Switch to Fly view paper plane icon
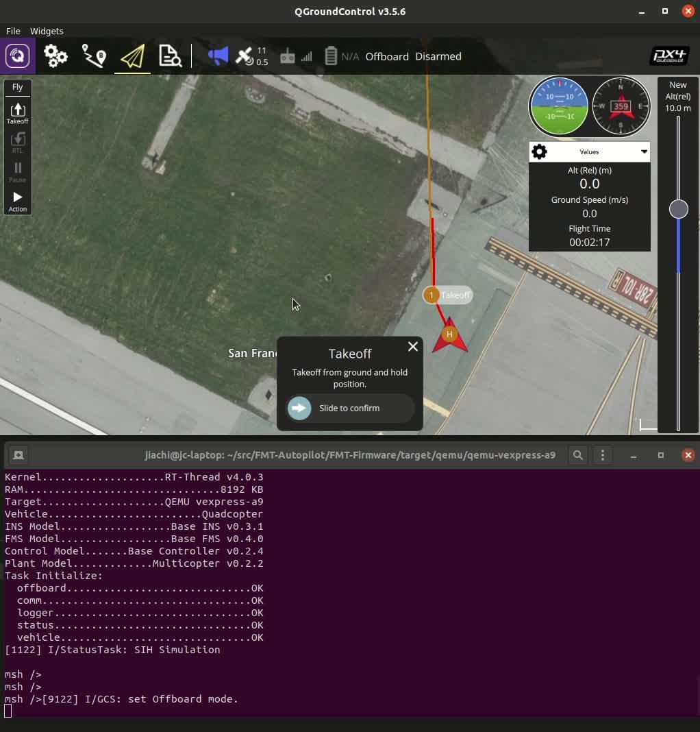The image size is (700, 732). coord(132,56)
